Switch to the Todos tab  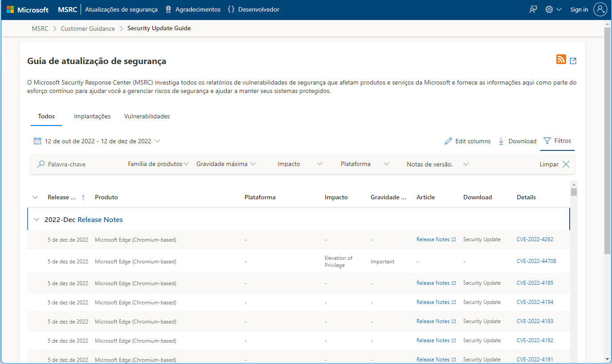(x=47, y=117)
